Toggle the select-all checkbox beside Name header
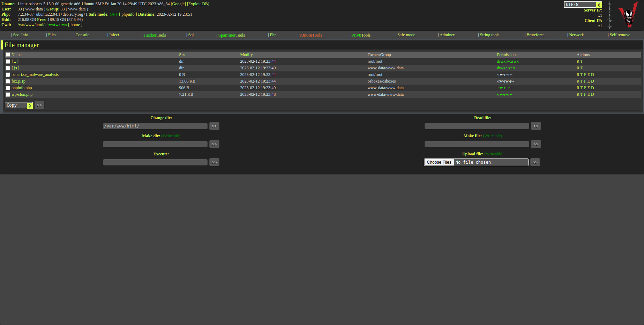 click(8, 55)
